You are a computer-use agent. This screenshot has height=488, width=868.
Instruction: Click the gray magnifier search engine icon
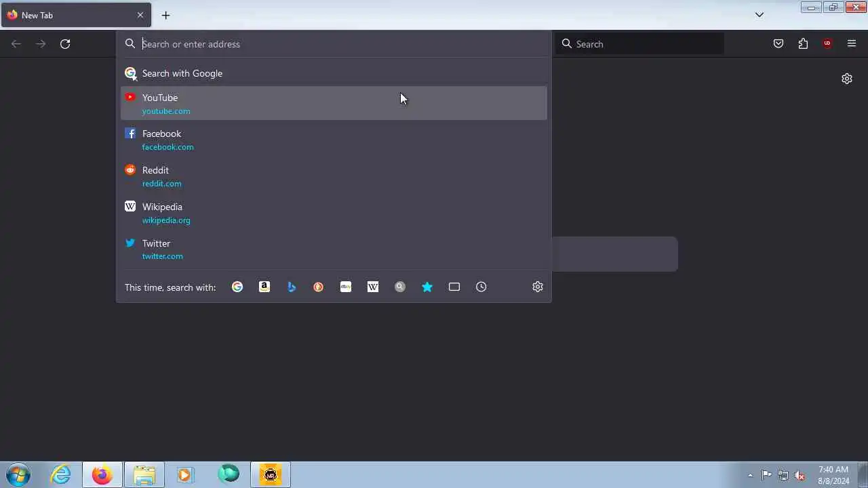(400, 287)
